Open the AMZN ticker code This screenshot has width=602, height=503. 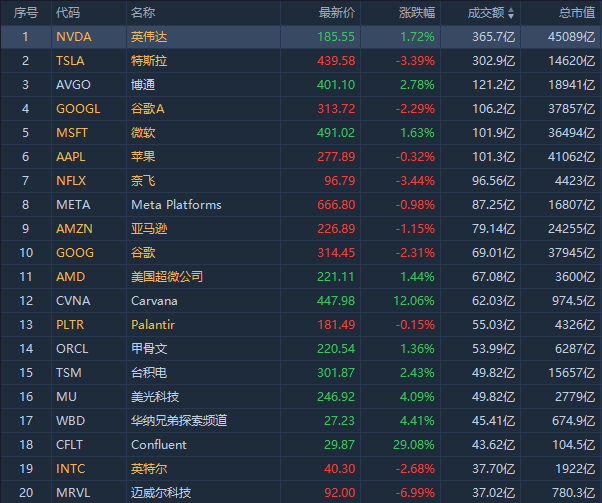pos(74,229)
